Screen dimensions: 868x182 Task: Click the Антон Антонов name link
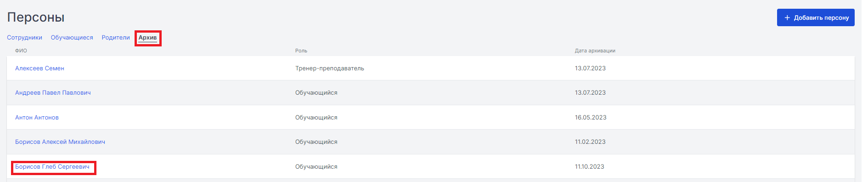pos(37,118)
